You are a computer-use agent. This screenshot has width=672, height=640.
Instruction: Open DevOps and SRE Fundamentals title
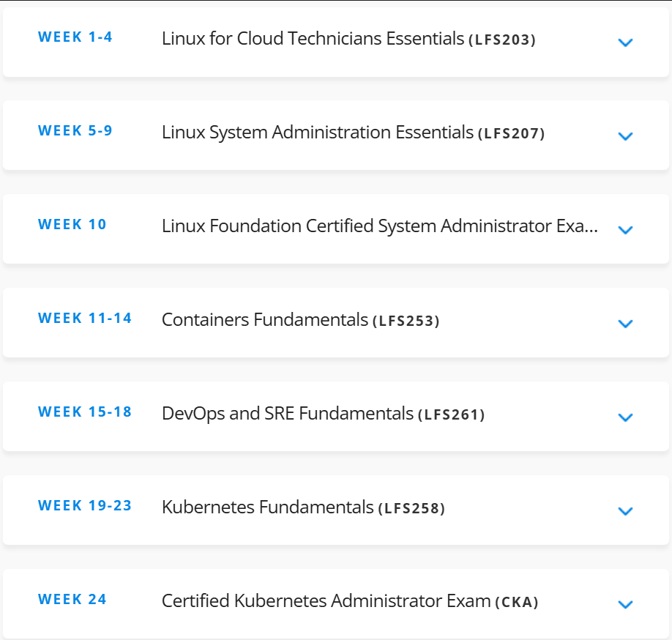click(288, 414)
